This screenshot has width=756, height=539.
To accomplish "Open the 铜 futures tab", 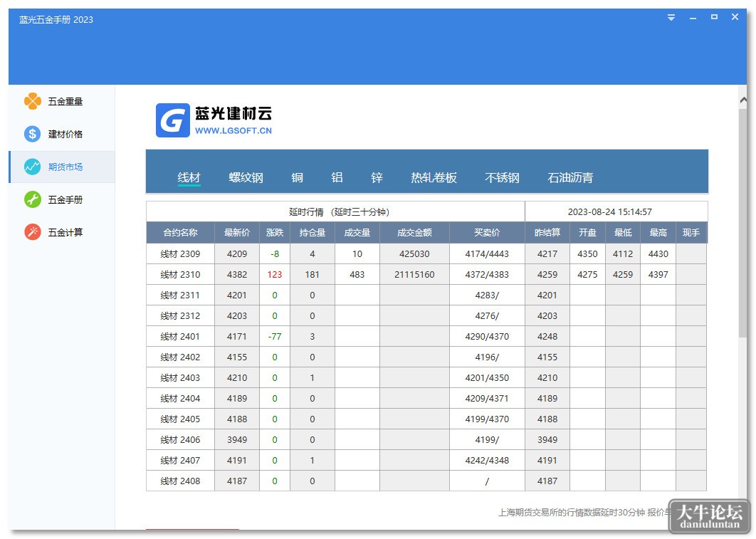I will click(x=298, y=177).
